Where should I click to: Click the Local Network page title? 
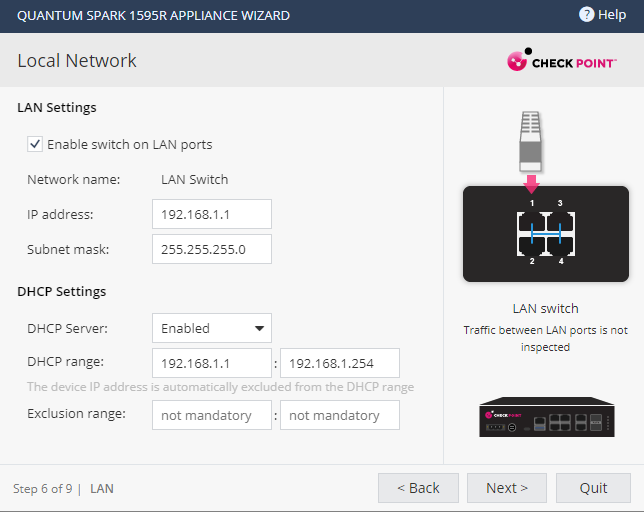[77, 60]
